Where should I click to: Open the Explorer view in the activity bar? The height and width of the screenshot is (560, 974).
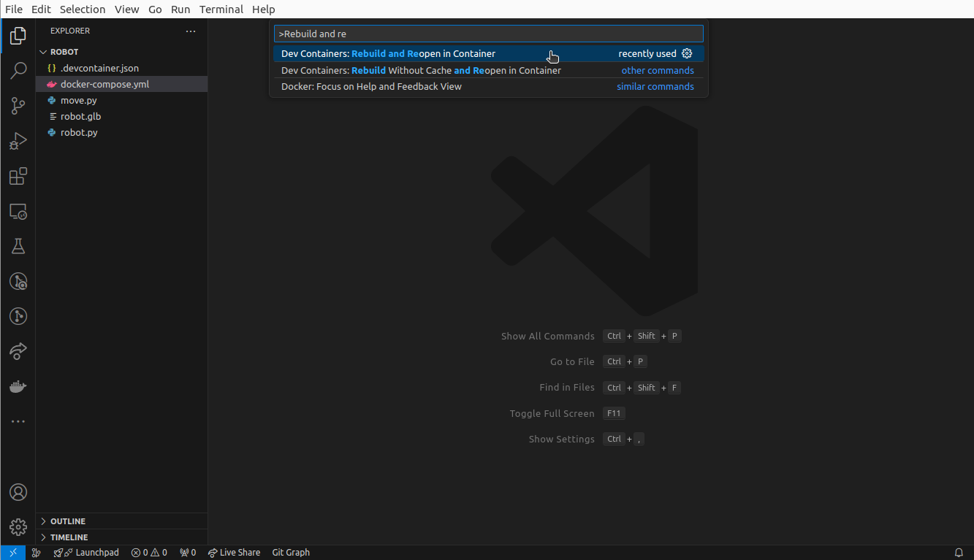18,35
